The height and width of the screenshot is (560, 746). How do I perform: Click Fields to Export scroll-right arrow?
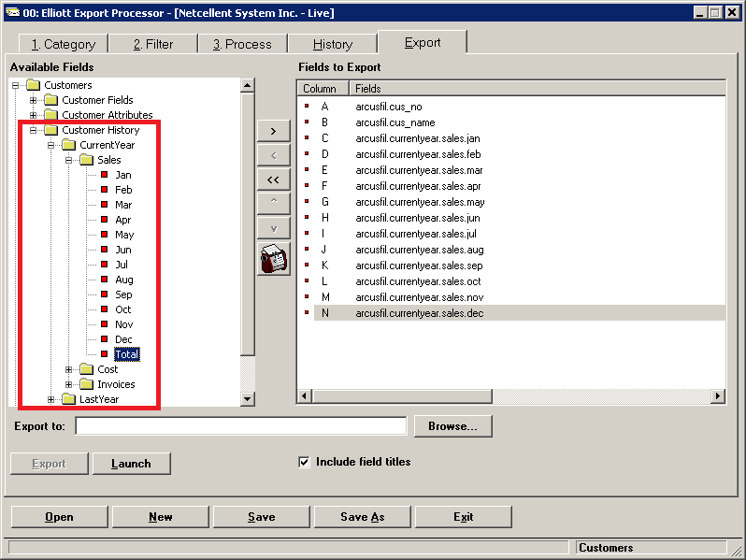717,395
